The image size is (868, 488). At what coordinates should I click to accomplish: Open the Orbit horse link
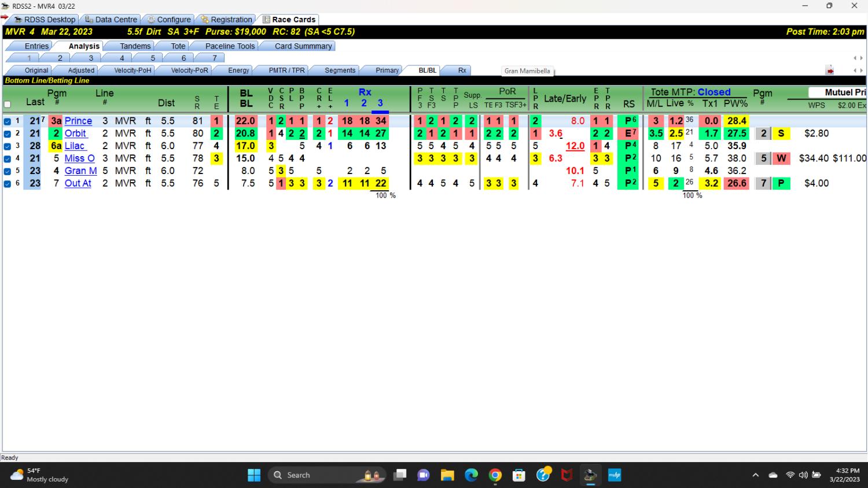click(75, 133)
